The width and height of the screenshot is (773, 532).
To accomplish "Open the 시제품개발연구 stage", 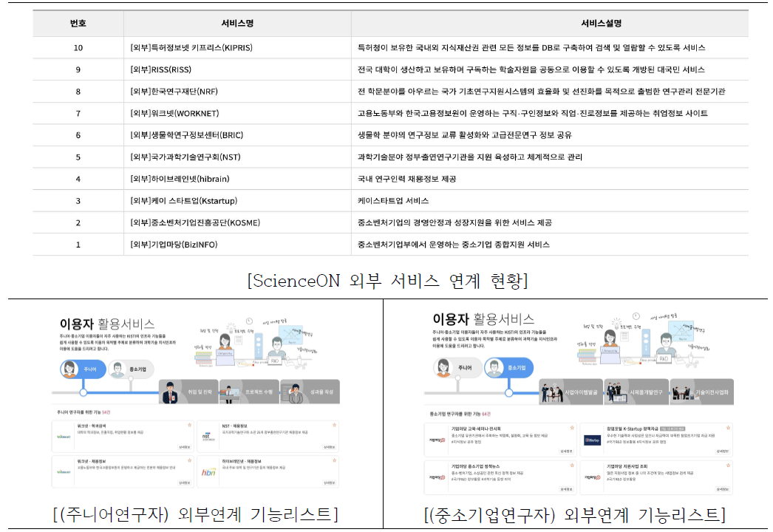I will [636, 392].
